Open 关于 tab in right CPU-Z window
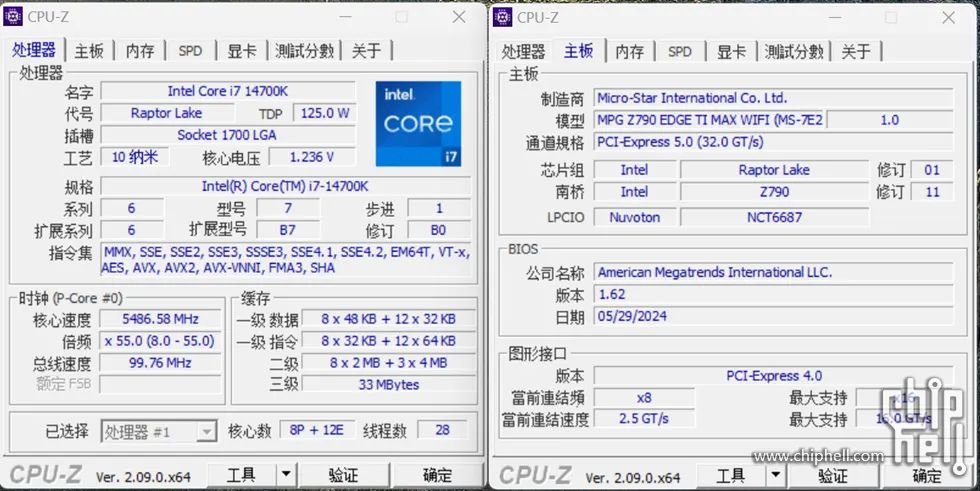The height and width of the screenshot is (491, 980). tap(856, 51)
